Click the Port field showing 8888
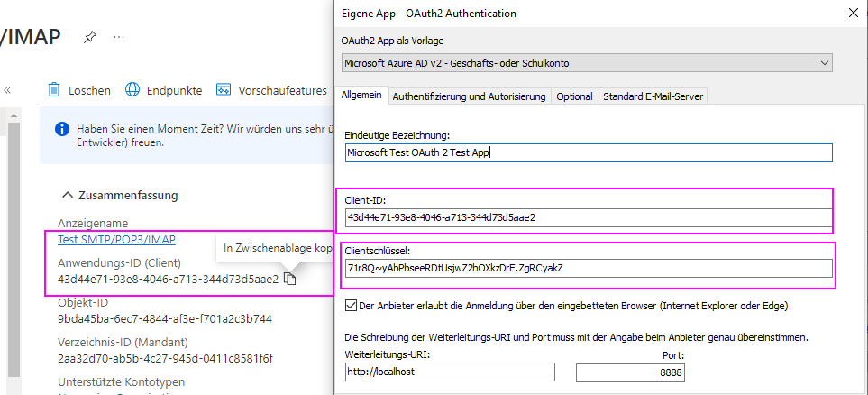Image resolution: width=868 pixels, height=395 pixels. click(x=630, y=372)
